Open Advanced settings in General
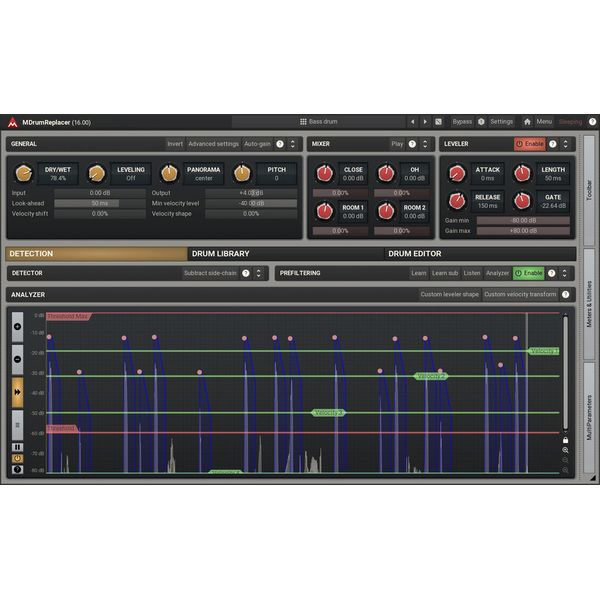Viewport: 600px width, 600px height. (214, 144)
